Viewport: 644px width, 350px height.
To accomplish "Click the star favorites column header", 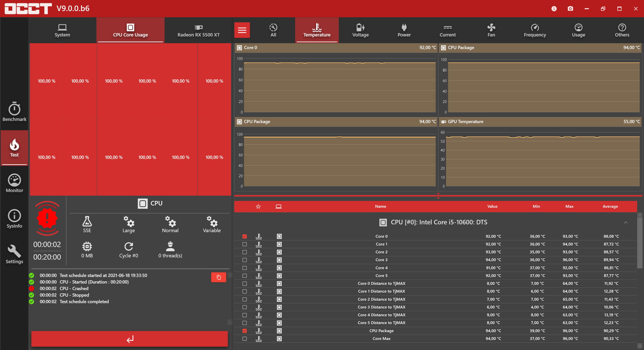I will tap(258, 206).
